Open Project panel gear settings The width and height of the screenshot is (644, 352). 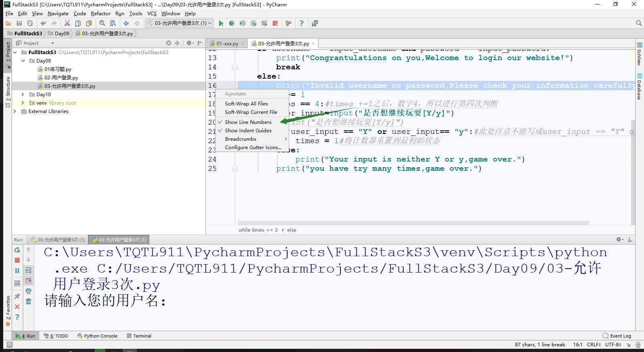(x=190, y=43)
